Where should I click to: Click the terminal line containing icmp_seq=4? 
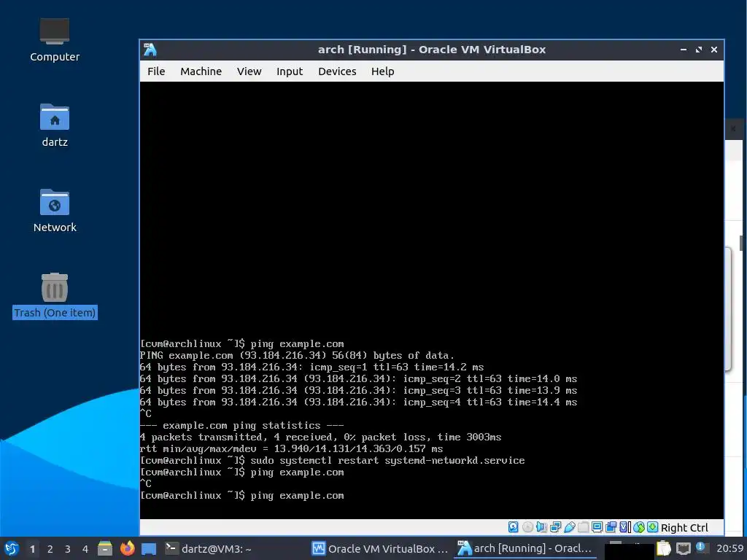[x=358, y=402]
